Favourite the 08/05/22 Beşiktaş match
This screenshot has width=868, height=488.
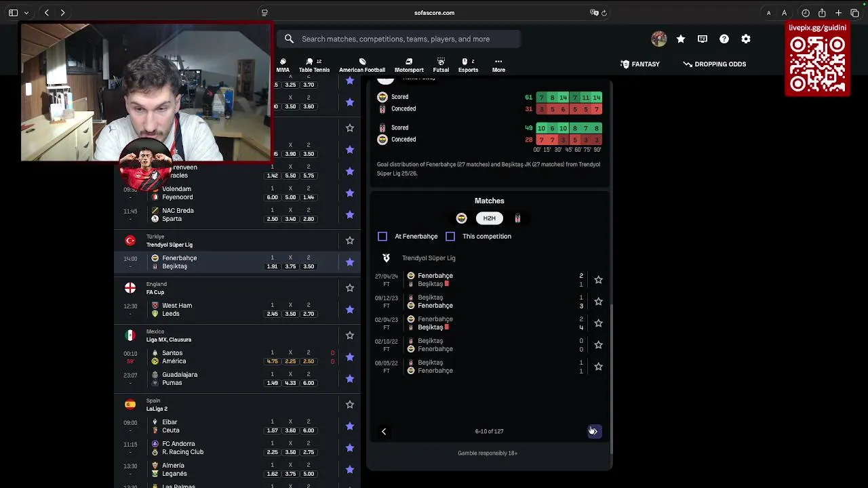(x=598, y=367)
